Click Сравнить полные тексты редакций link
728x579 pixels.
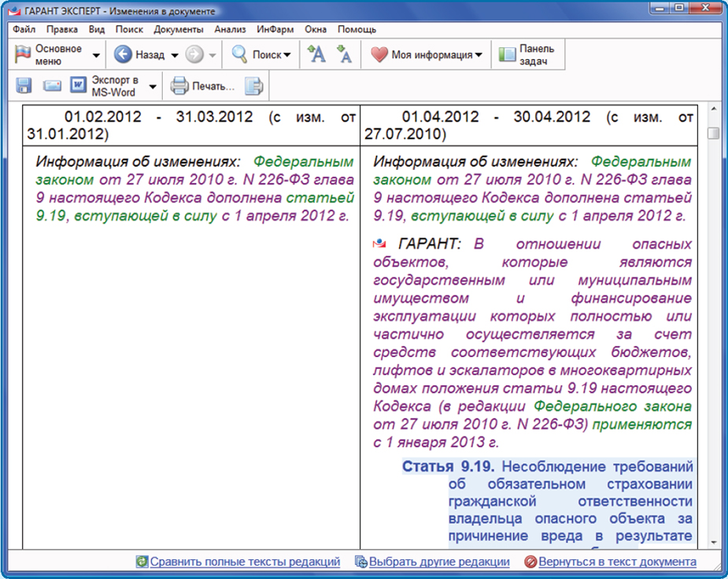click(245, 562)
